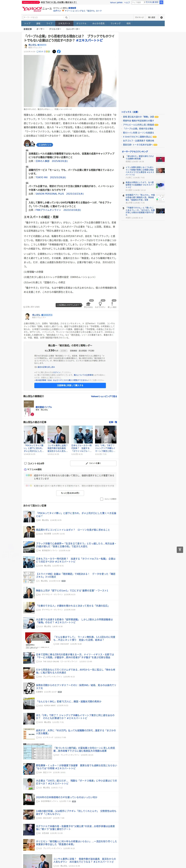The height and width of the screenshot is (868, 186).
Task: Open the ライブ tab
Action: [49, 24]
